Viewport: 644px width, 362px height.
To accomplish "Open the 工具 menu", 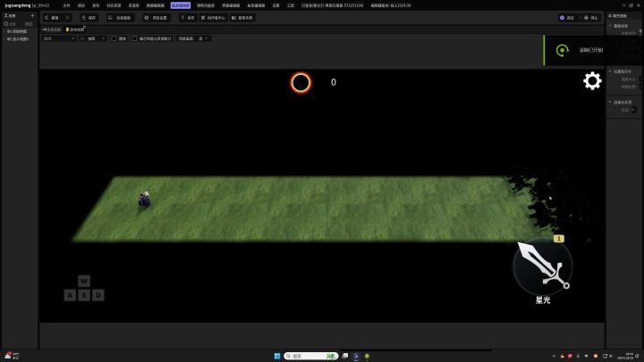I will (291, 5).
